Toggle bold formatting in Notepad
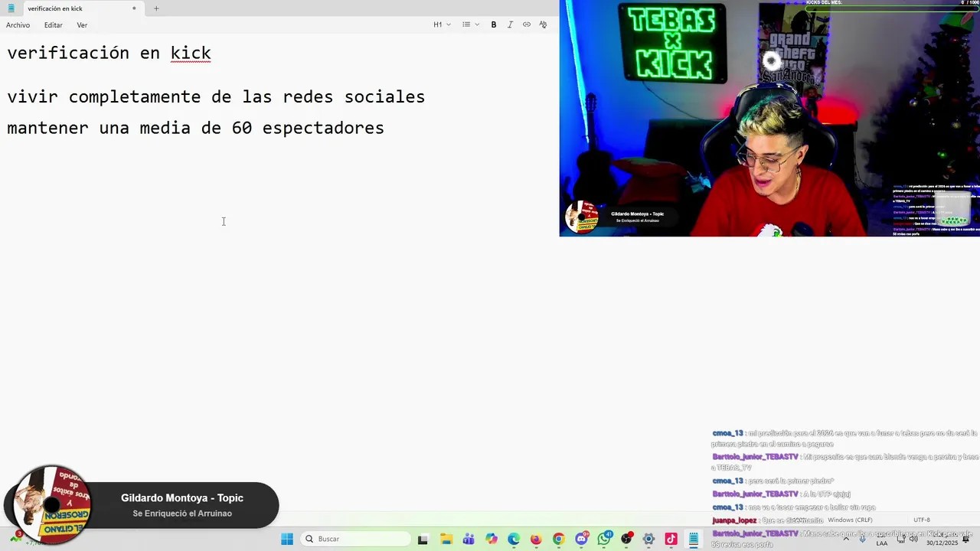The height and width of the screenshot is (551, 980). tap(494, 24)
